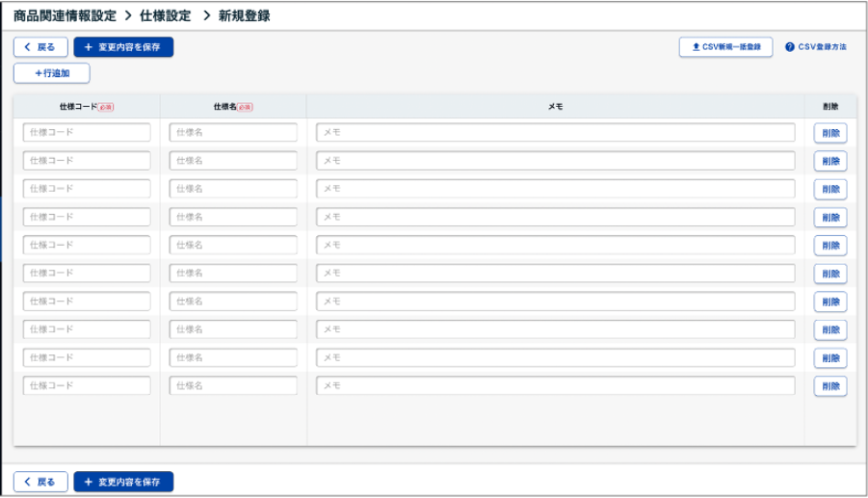868x498 pixels.
Task: Click the top 戻る back button
Action: (40, 47)
